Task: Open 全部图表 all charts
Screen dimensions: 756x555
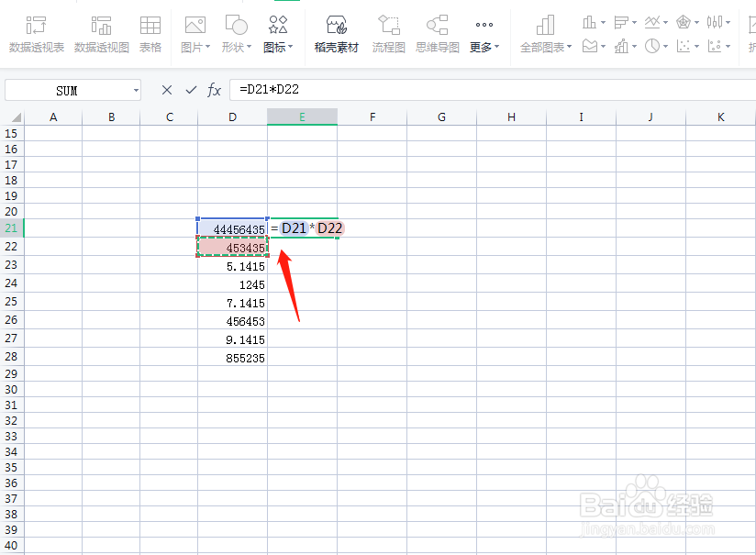Action: [x=546, y=34]
